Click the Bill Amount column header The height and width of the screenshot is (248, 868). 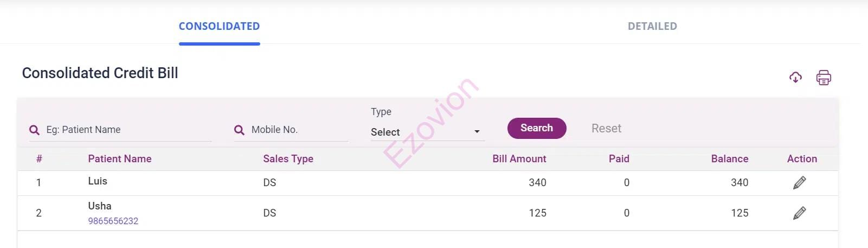tap(519, 159)
